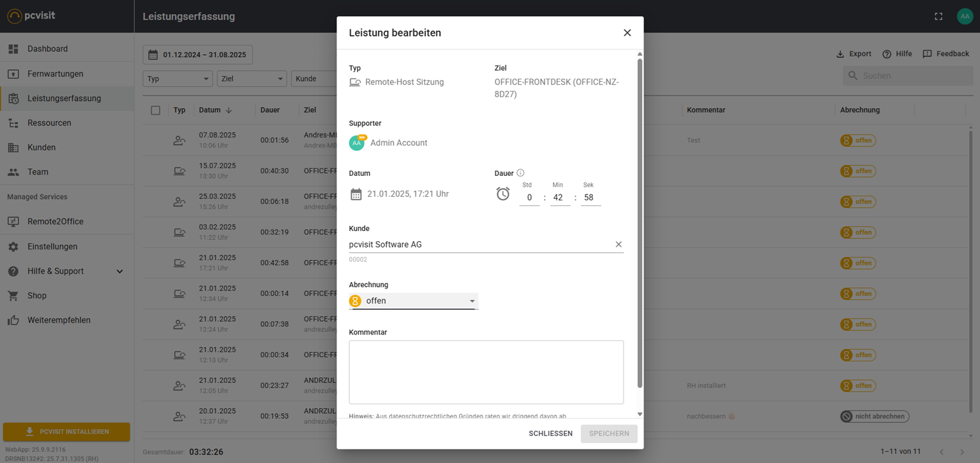Toggle the select-all checkbox in table header

coord(155,111)
